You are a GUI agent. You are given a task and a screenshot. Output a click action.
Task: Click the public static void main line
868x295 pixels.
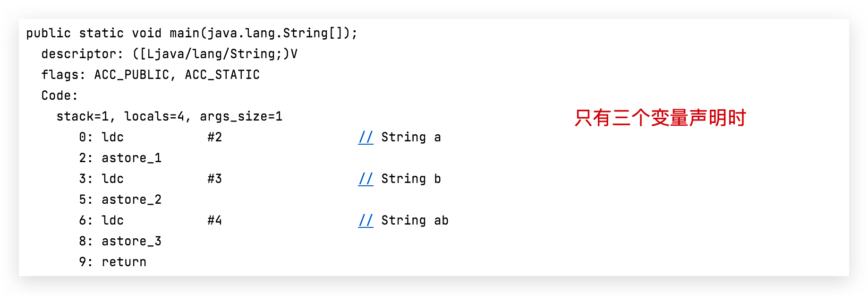pos(192,33)
